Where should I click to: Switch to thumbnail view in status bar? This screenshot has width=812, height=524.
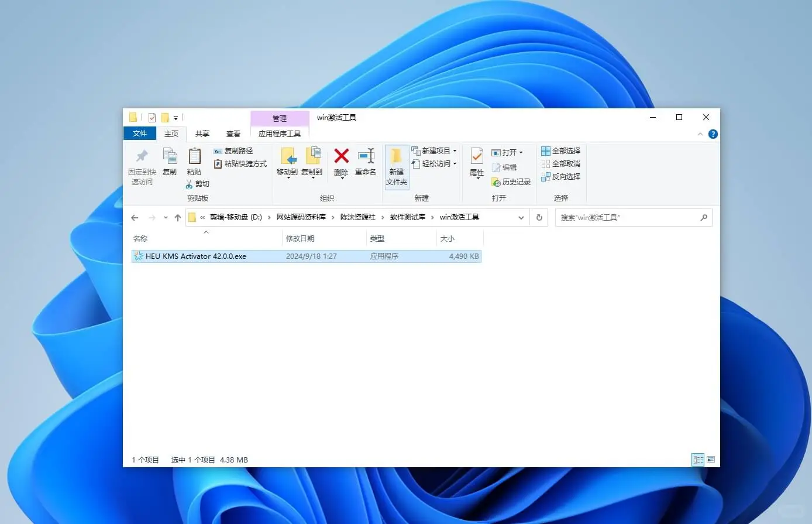tap(711, 460)
